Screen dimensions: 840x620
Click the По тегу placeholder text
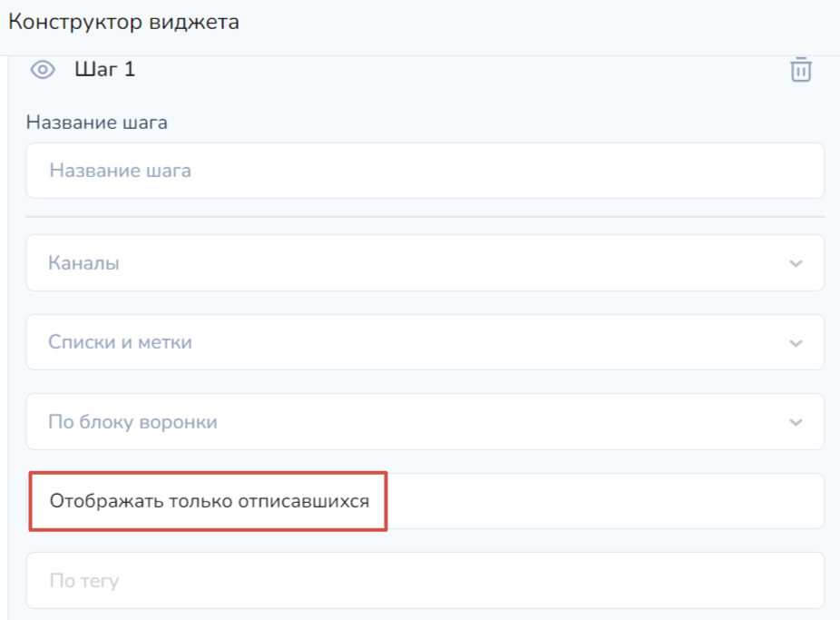pyautogui.click(x=83, y=580)
